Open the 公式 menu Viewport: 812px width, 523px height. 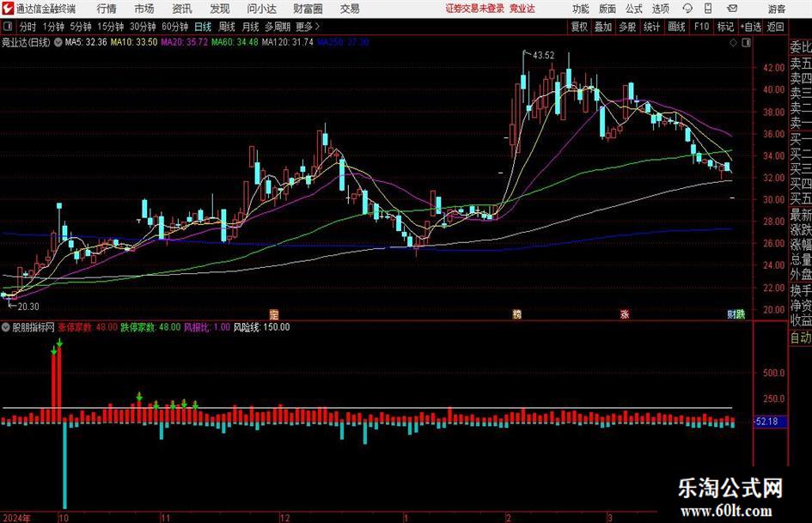634,9
